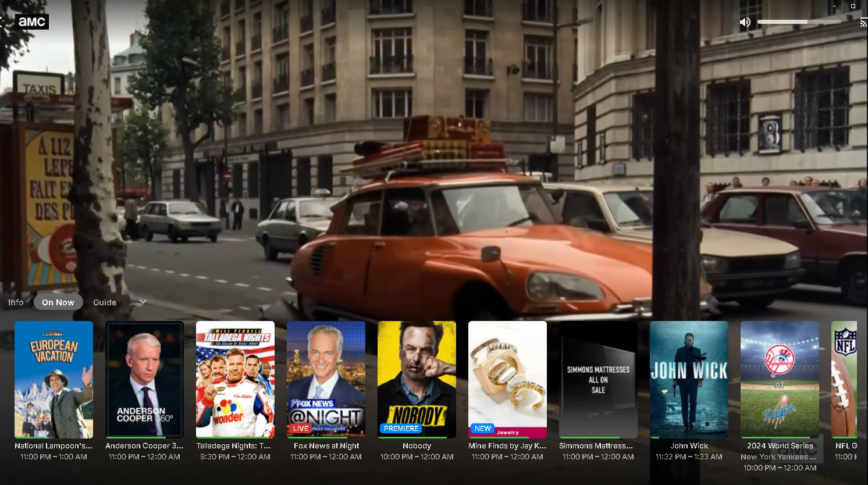Click the subtitle "New York Yankees ..."
This screenshot has width=868, height=485.
pos(778,457)
